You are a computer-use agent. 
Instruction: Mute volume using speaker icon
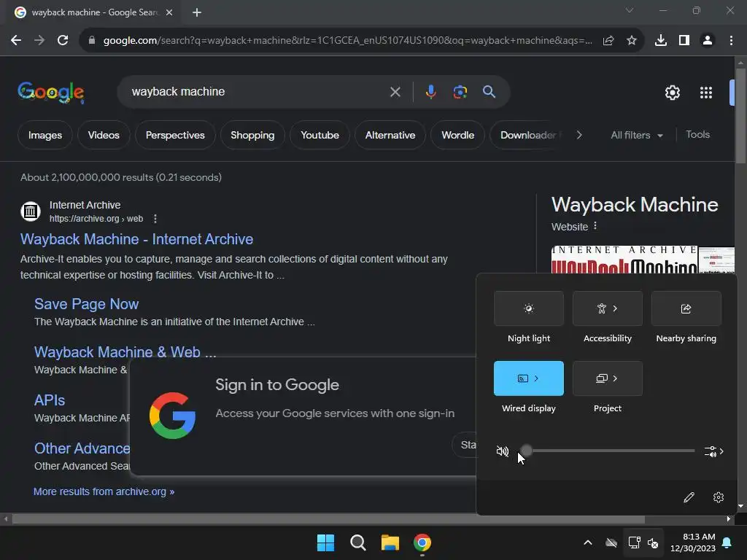503,451
